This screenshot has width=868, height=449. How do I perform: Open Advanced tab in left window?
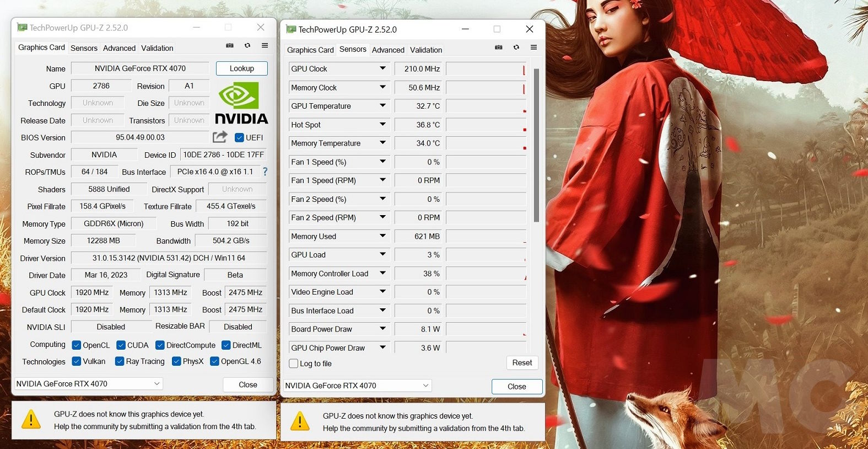(x=119, y=48)
